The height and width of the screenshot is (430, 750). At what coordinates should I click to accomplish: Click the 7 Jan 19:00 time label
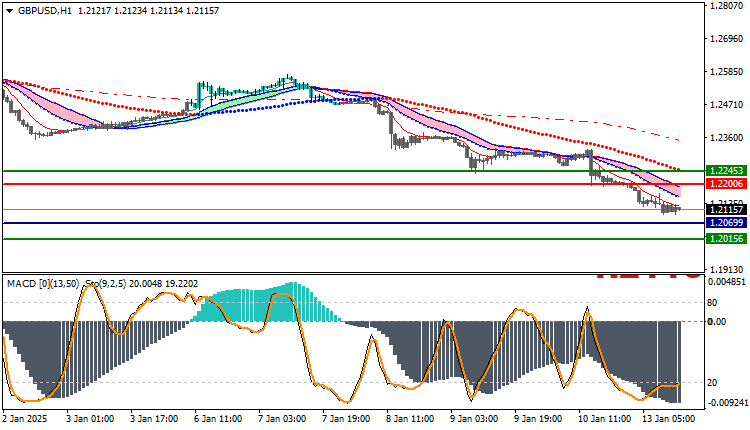346,419
